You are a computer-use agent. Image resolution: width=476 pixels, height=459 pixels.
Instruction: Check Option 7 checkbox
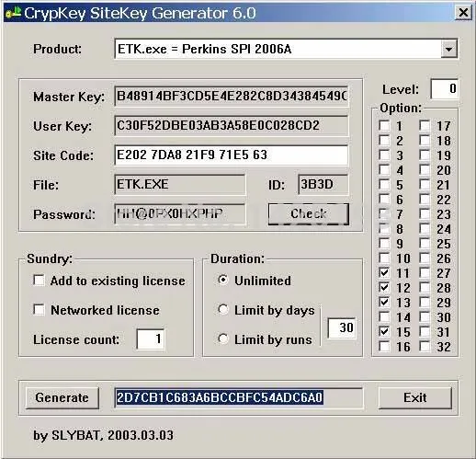click(384, 213)
